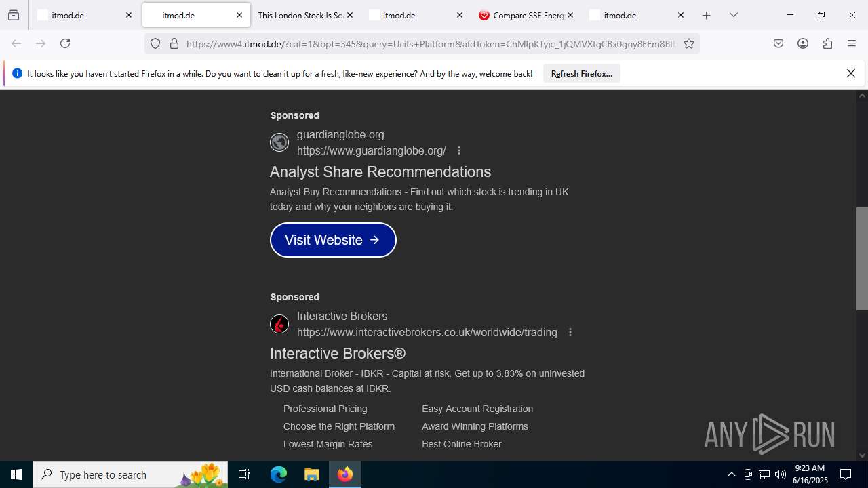Go forward one page
The width and height of the screenshot is (868, 488).
(x=41, y=43)
